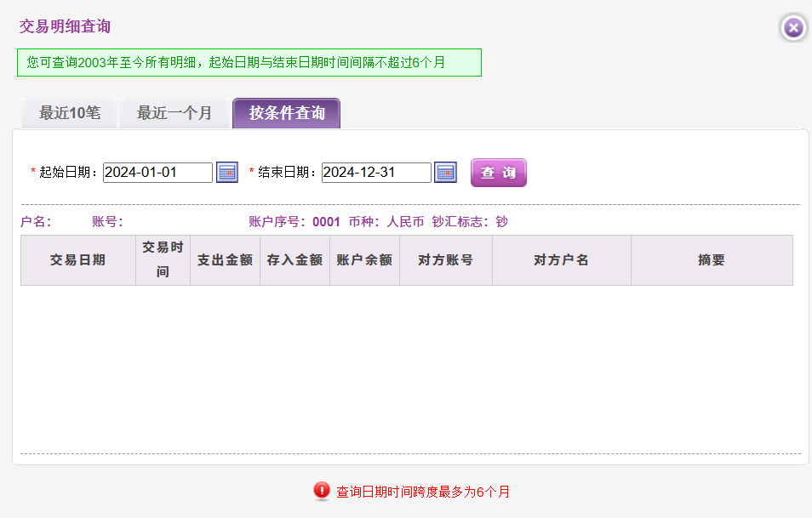This screenshot has width=812, height=518.
Task: Open the start date calendar picker
Action: pos(227,173)
